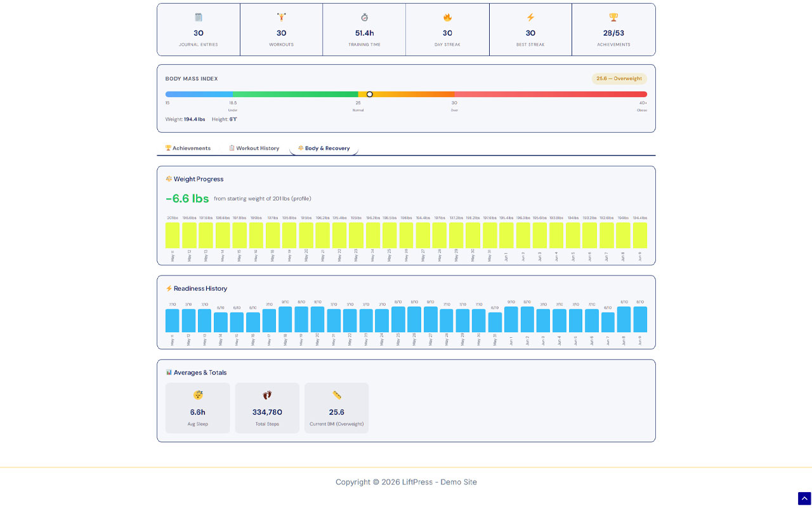Click the Avg Sleep 6.6h card
This screenshot has width=812, height=508.
click(198, 408)
